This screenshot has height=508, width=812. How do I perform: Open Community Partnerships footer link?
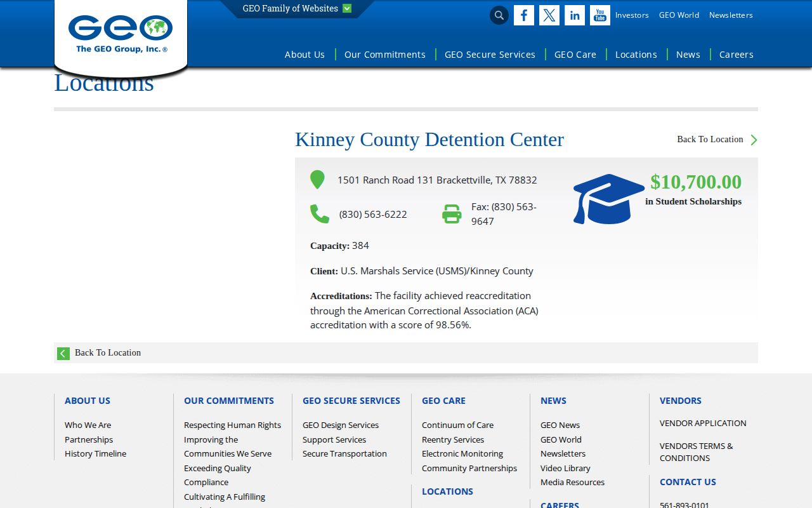pyautogui.click(x=469, y=469)
